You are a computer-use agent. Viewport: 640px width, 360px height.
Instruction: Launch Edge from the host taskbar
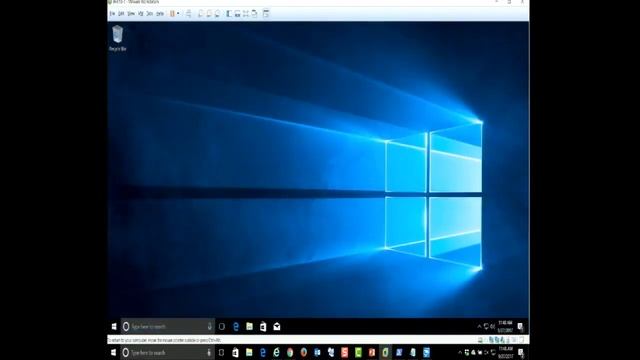point(263,353)
